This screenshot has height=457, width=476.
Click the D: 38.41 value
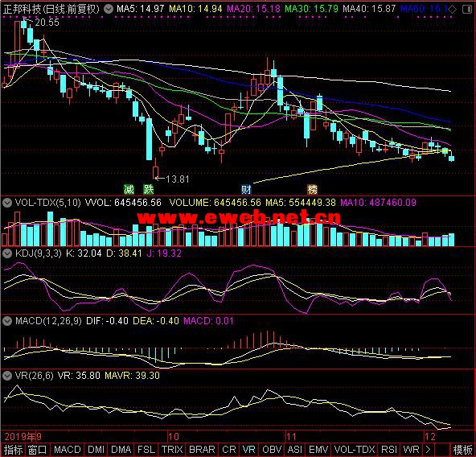coord(124,253)
